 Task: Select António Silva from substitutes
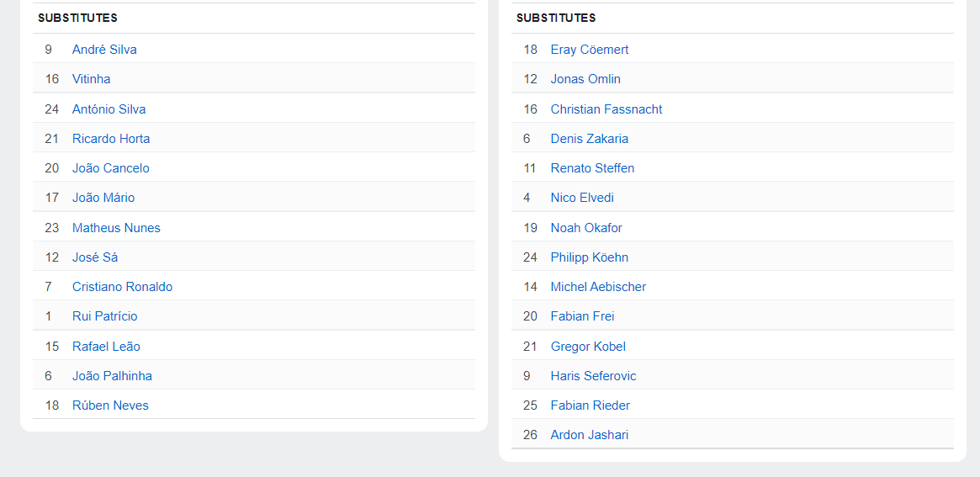pos(109,109)
